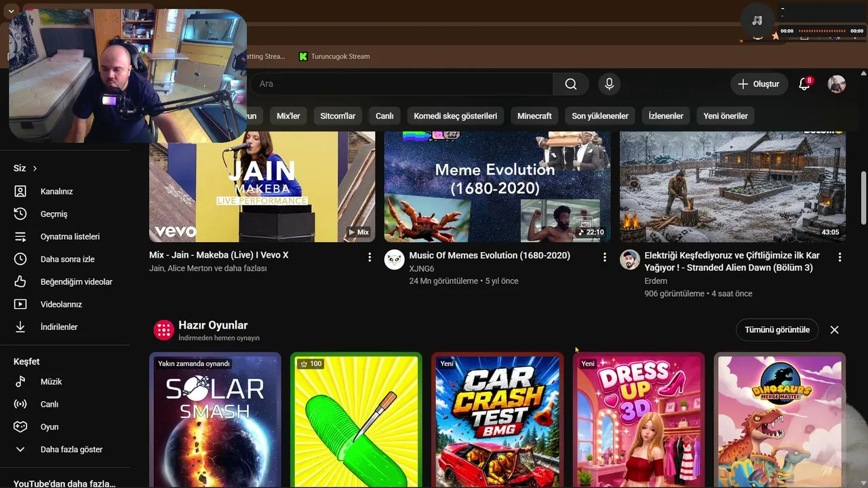
Task: Open the XJNG6 channel name link
Action: click(x=422, y=268)
